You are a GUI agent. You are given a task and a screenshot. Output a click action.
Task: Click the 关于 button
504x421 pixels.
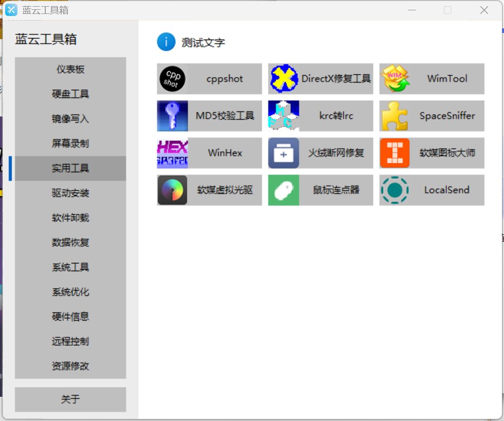[71, 399]
